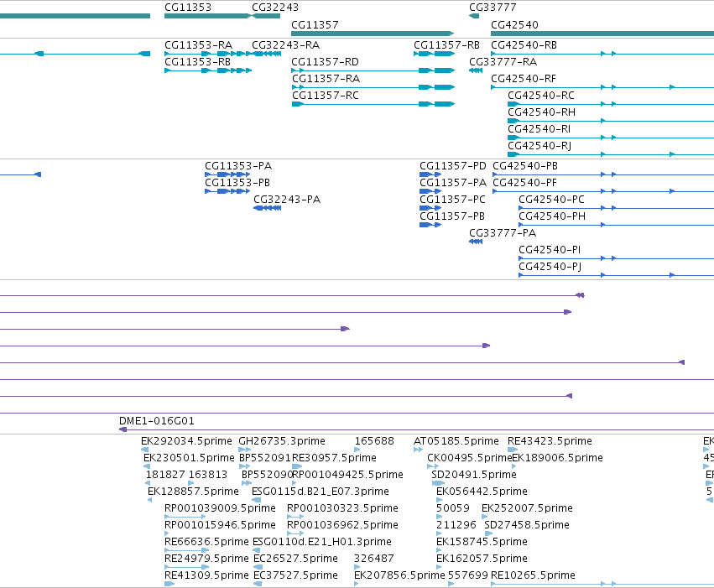Select transcript CG42540-RJ
714x588 pixels.
point(539,147)
